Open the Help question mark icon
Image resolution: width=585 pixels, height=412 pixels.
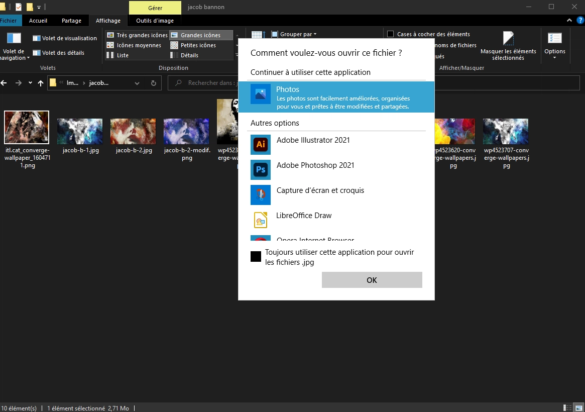pos(581,21)
